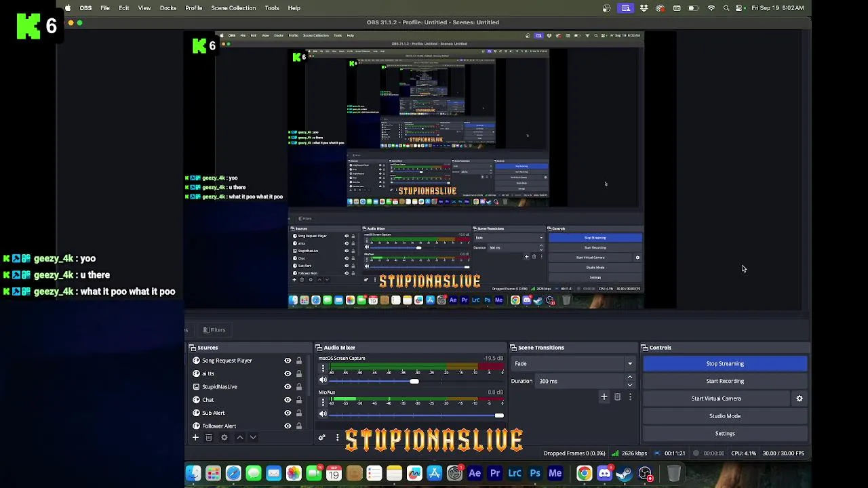This screenshot has height=488, width=868.
Task: Open the View menu
Action: tap(144, 8)
